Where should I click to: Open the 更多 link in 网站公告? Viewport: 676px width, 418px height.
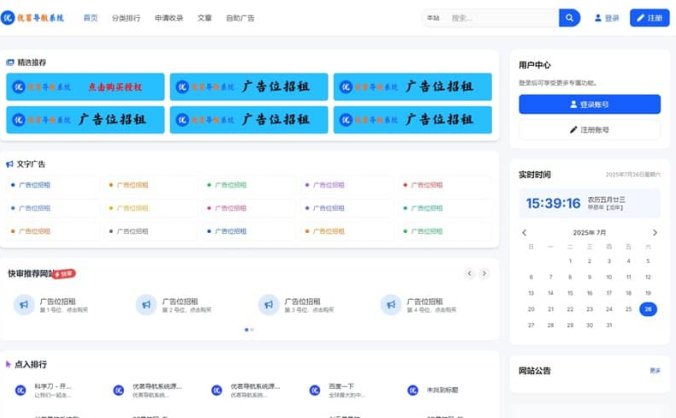pyautogui.click(x=655, y=371)
